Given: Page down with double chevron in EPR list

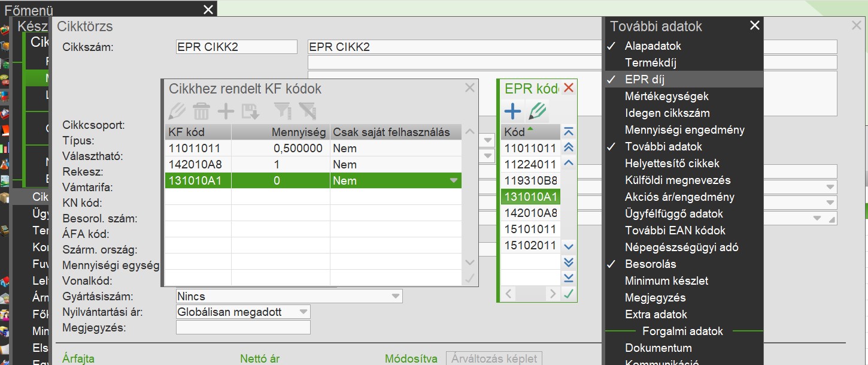Looking at the screenshot, I should tap(569, 262).
